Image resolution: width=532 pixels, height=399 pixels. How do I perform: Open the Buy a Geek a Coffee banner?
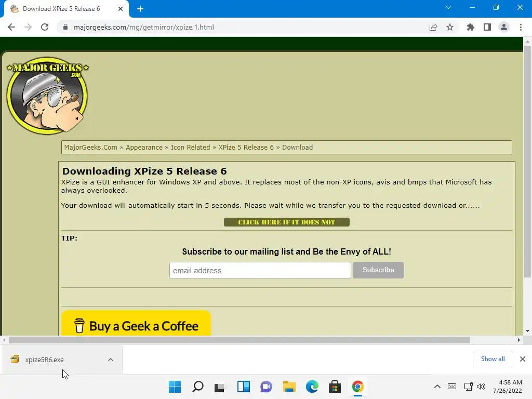(136, 323)
